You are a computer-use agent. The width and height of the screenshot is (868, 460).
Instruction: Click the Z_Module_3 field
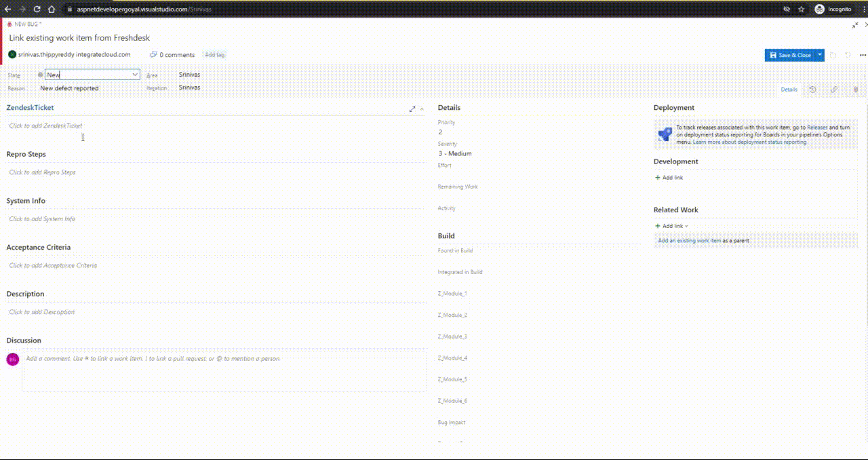click(x=539, y=345)
